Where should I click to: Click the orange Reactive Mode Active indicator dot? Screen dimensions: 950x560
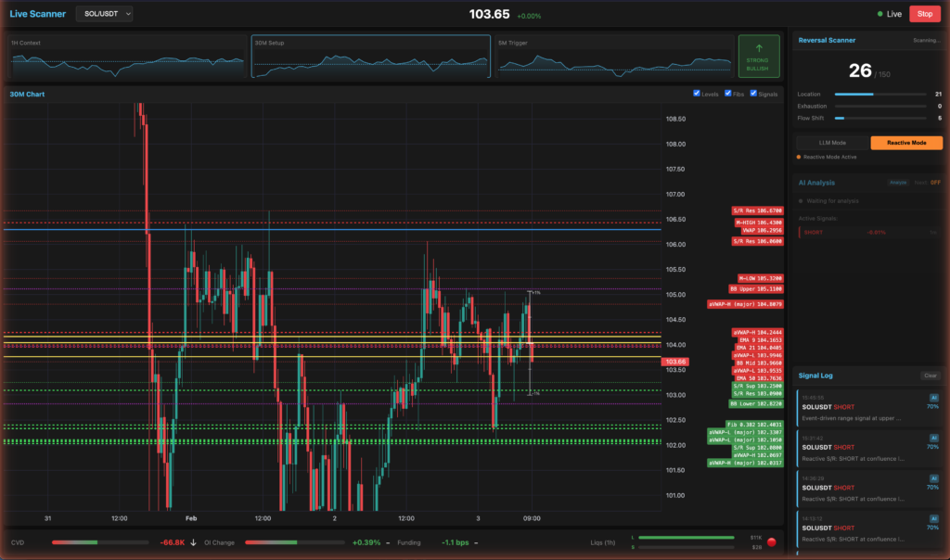tap(799, 155)
